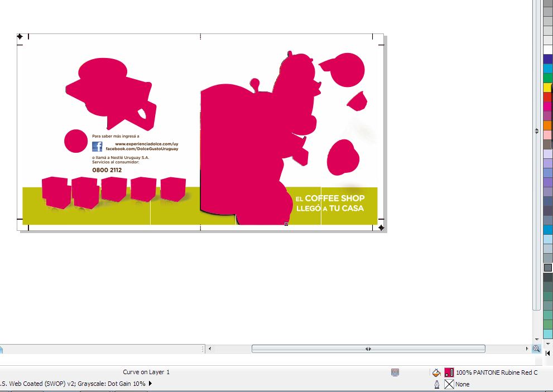Click the outline pen nib icon
The width and height of the screenshot is (553, 392).
tap(436, 384)
